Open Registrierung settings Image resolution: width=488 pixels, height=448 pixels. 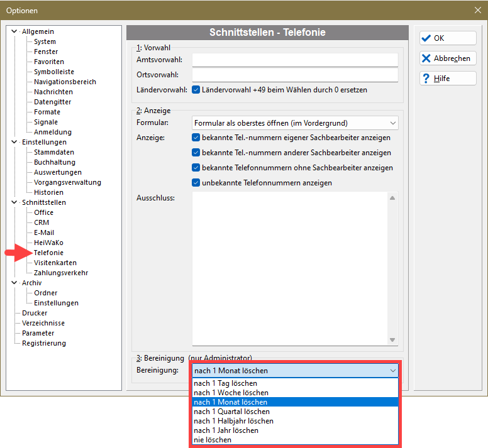44,343
